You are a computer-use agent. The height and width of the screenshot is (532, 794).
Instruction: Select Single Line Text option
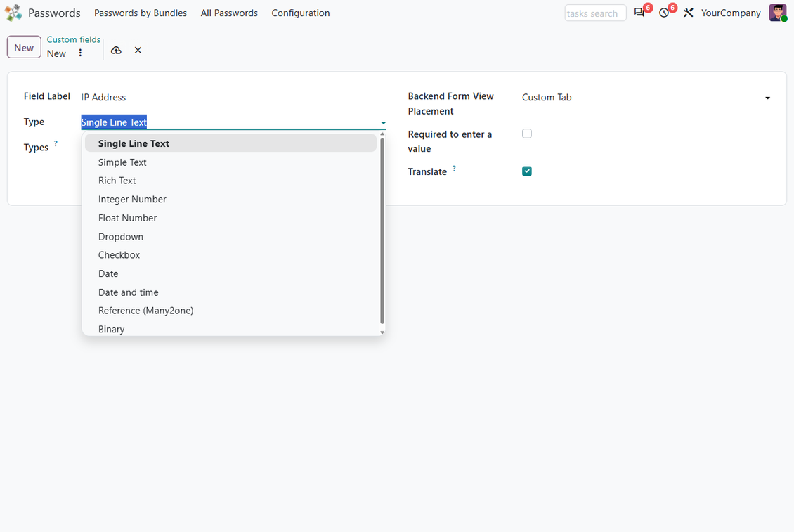(231, 143)
